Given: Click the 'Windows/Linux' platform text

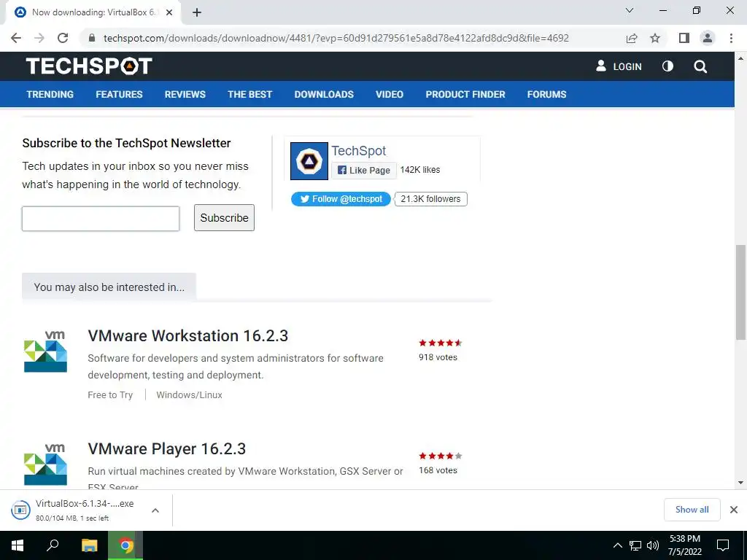Looking at the screenshot, I should tap(189, 394).
